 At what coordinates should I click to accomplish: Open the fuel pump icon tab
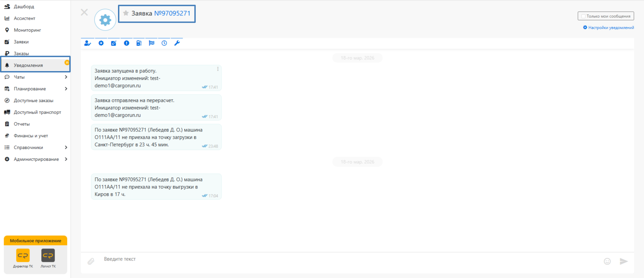[x=139, y=43]
